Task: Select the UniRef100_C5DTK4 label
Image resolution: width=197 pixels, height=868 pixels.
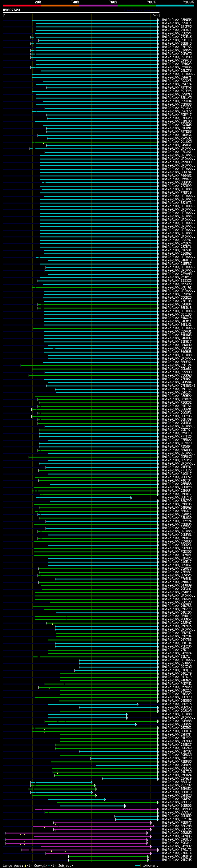Action: (x=177, y=430)
